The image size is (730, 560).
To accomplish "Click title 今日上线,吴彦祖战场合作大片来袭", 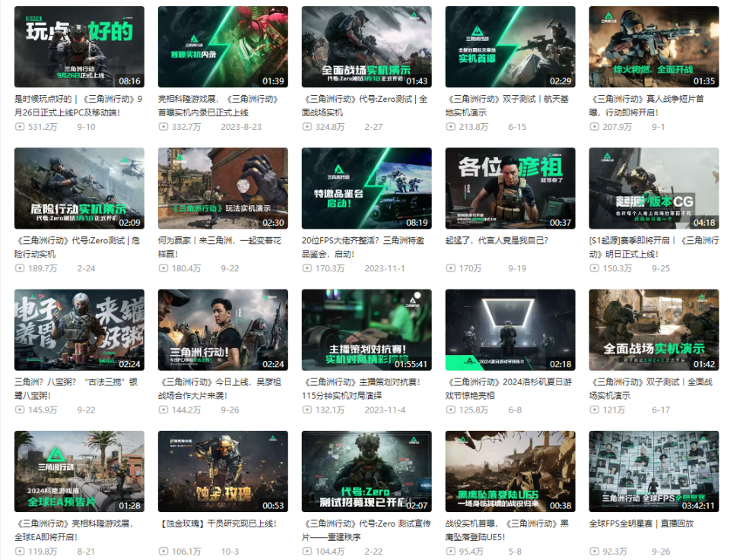I will (x=220, y=389).
